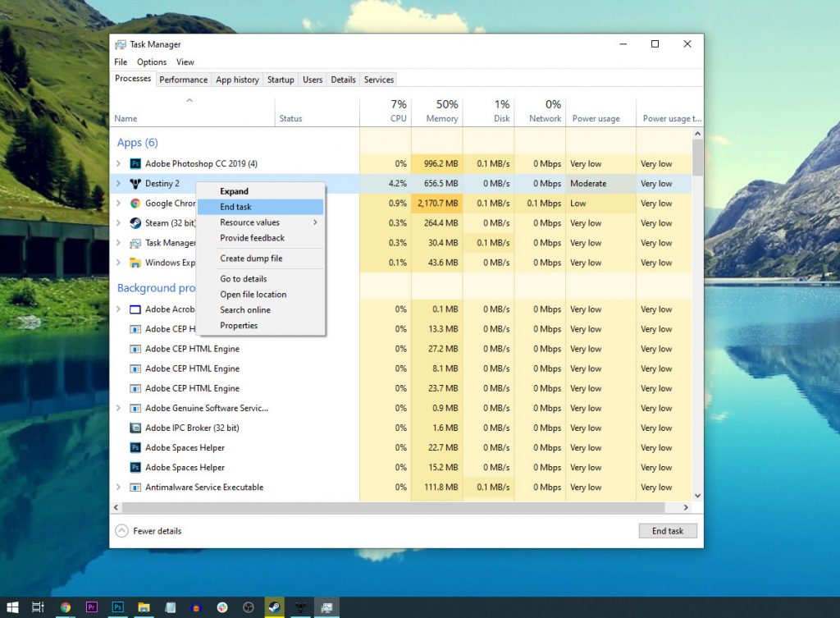Open the File menu

[x=121, y=62]
